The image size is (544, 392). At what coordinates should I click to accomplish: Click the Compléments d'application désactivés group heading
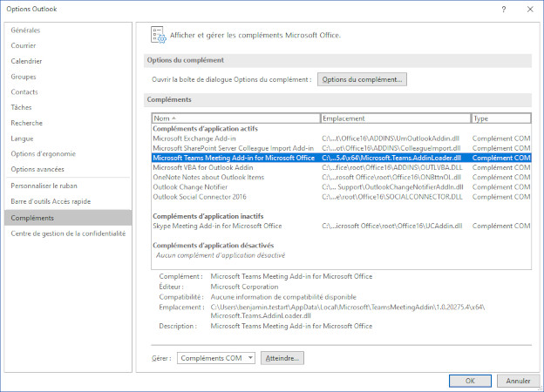[213, 245]
